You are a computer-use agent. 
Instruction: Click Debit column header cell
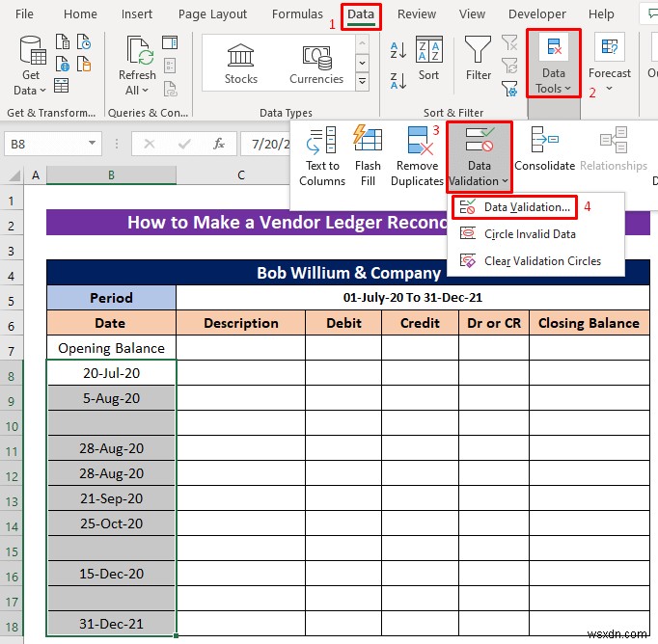(x=343, y=323)
